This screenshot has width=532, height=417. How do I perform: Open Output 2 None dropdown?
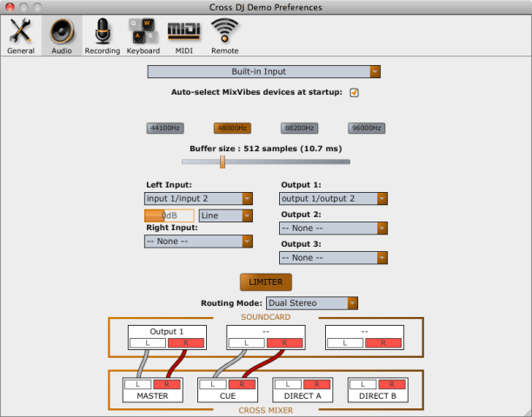coord(333,228)
